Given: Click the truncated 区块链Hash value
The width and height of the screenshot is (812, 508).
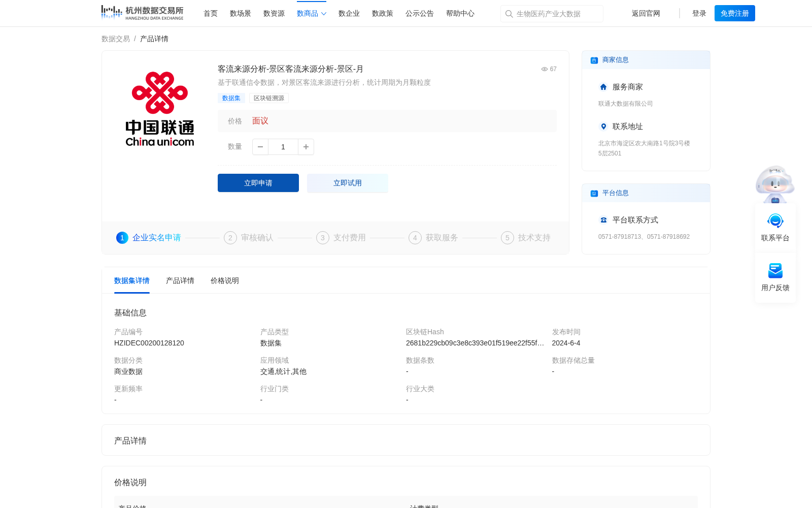Looking at the screenshot, I should (475, 343).
